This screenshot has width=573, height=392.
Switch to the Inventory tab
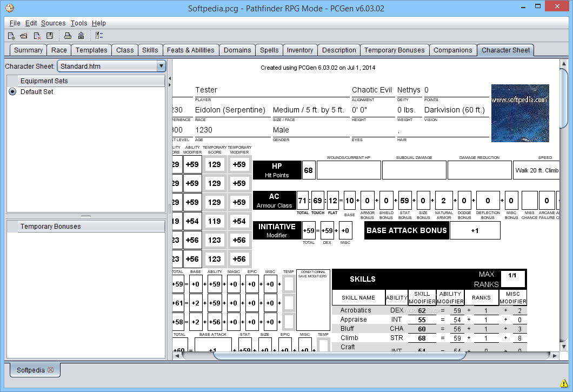(300, 50)
